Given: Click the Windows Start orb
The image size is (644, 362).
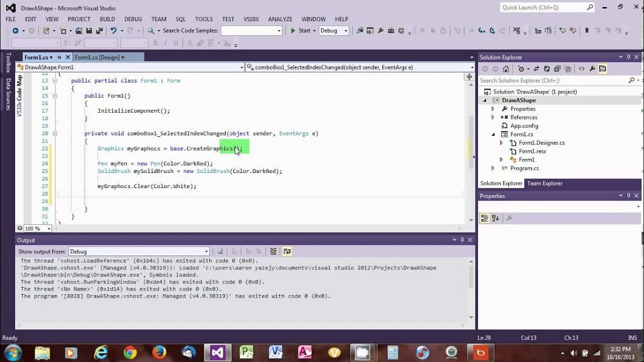Looking at the screenshot, I should click(13, 352).
